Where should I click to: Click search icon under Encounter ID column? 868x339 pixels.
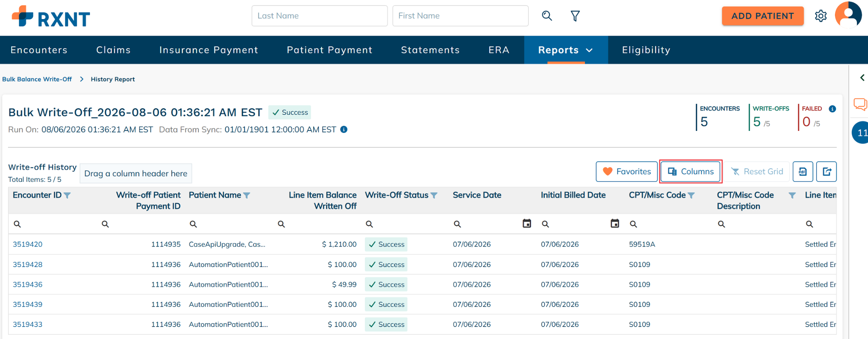pyautogui.click(x=17, y=224)
